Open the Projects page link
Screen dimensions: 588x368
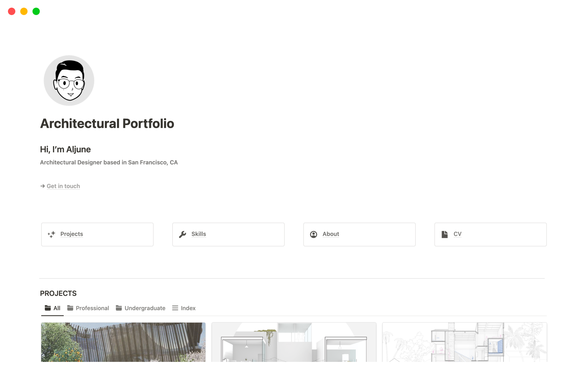72,234
